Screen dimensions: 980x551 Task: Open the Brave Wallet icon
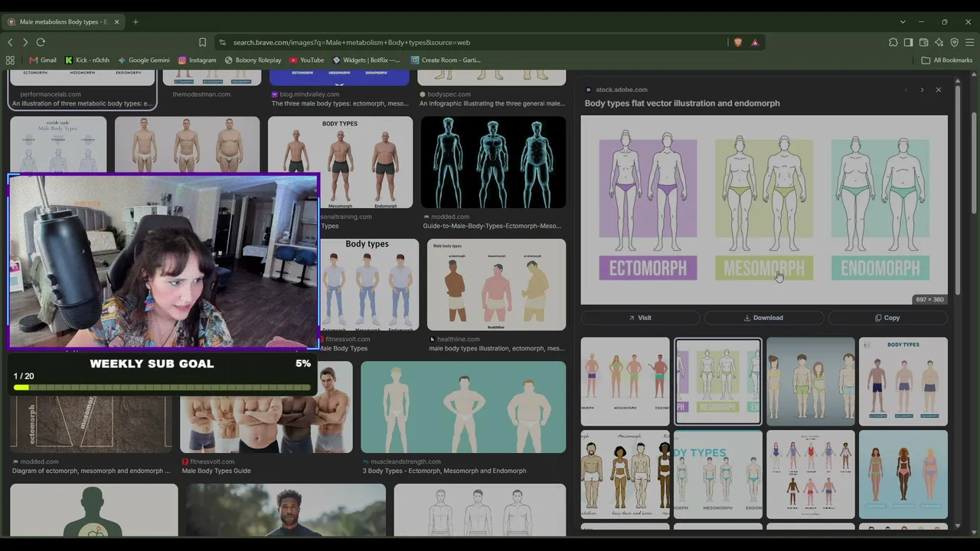924,42
